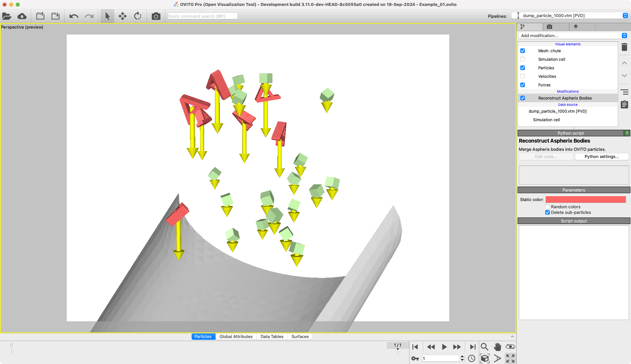
Task: Enable the Simulation cell visual element
Action: tap(523, 59)
